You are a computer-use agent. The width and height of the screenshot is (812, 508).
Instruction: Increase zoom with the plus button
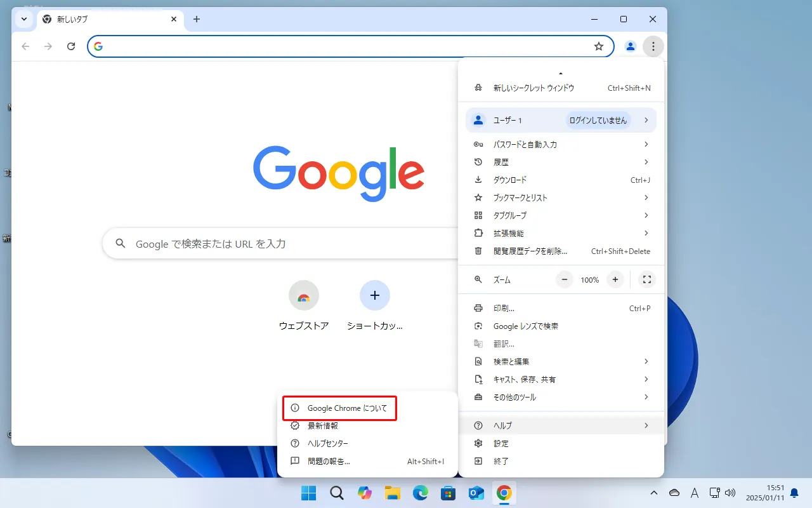tap(615, 279)
